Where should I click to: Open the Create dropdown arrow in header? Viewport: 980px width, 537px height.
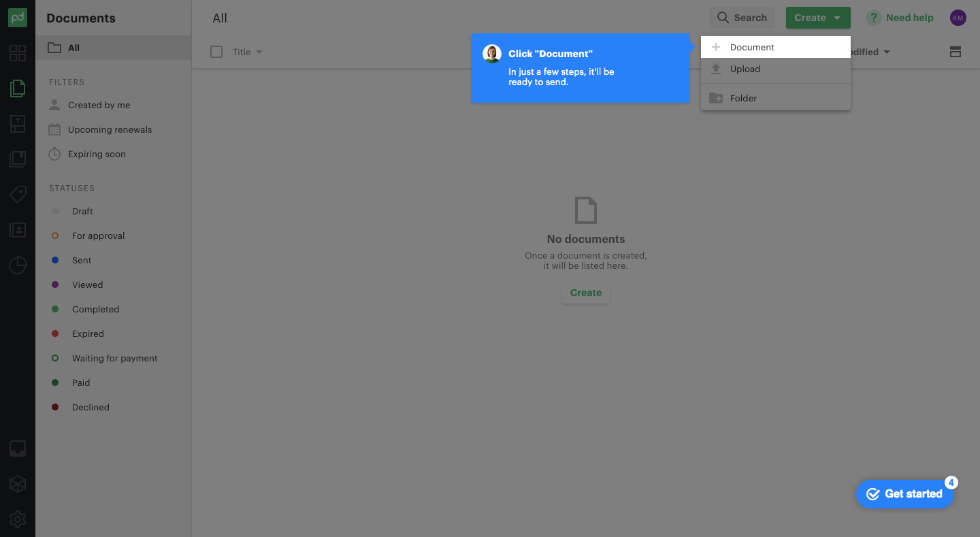pyautogui.click(x=837, y=18)
